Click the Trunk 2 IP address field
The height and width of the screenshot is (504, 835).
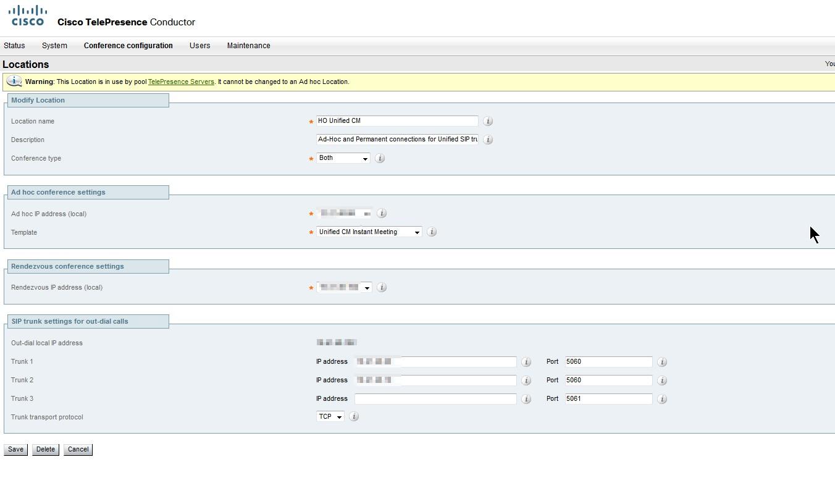point(435,380)
